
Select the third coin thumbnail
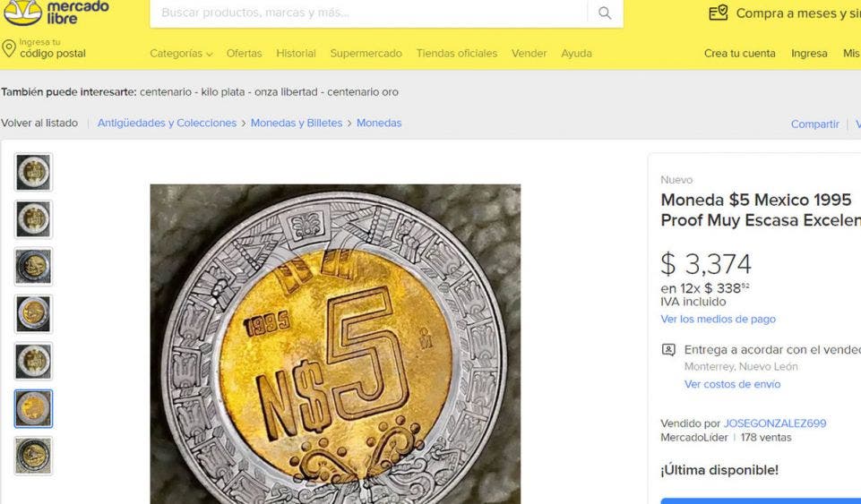(34, 267)
